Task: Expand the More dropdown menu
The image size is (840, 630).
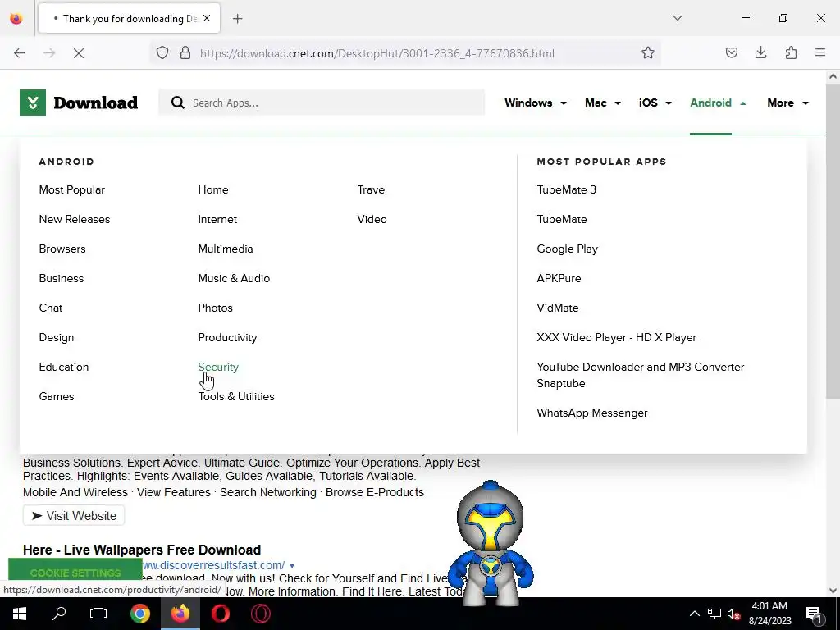Action: tap(787, 103)
